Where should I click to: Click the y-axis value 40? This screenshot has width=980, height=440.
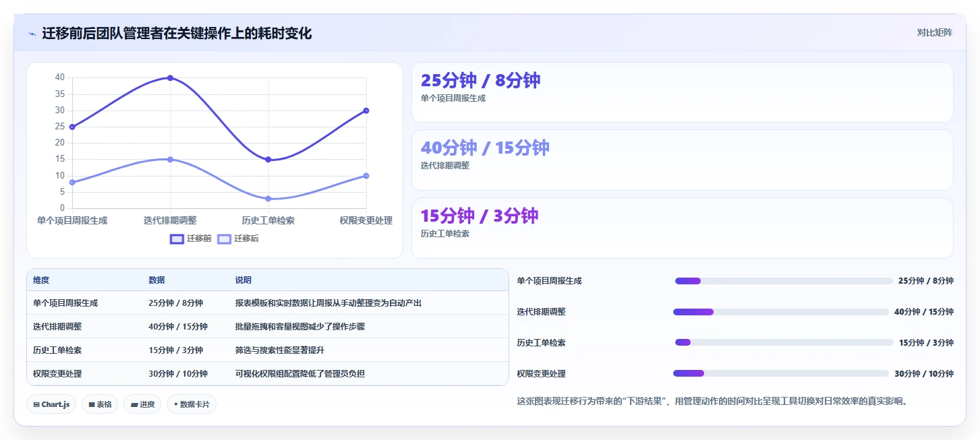pyautogui.click(x=60, y=77)
